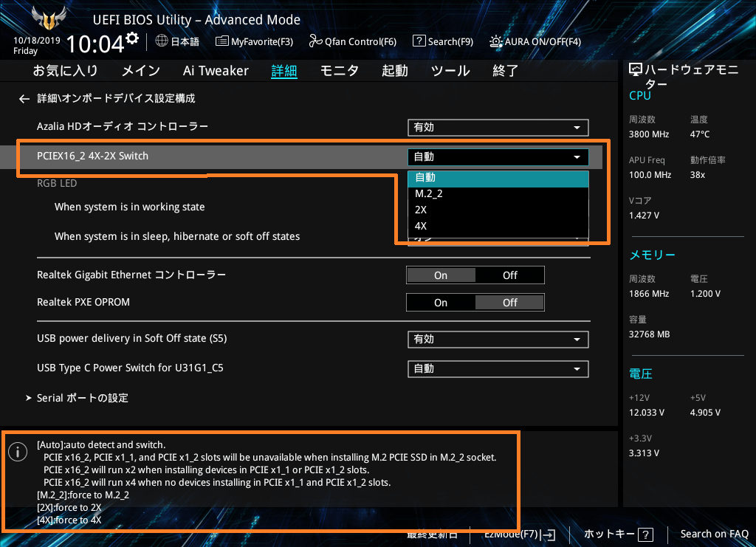The height and width of the screenshot is (547, 756).
Task: Open the ツール tab
Action: 450,71
